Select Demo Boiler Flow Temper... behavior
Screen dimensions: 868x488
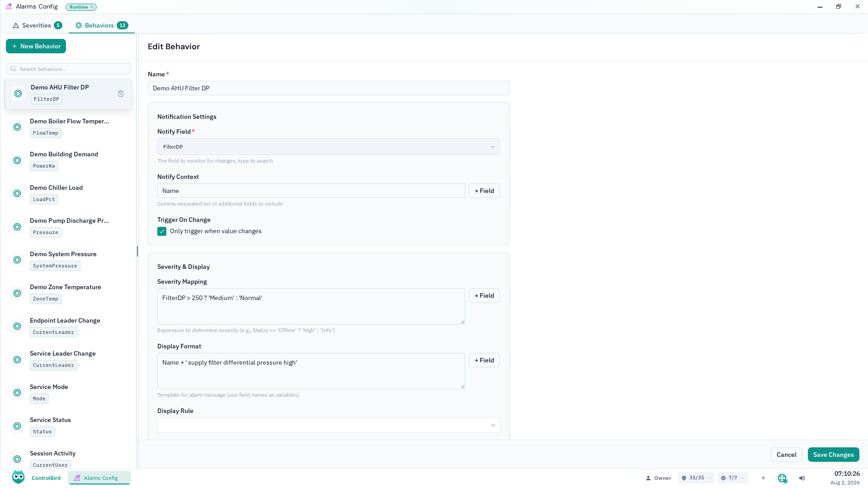tap(68, 127)
